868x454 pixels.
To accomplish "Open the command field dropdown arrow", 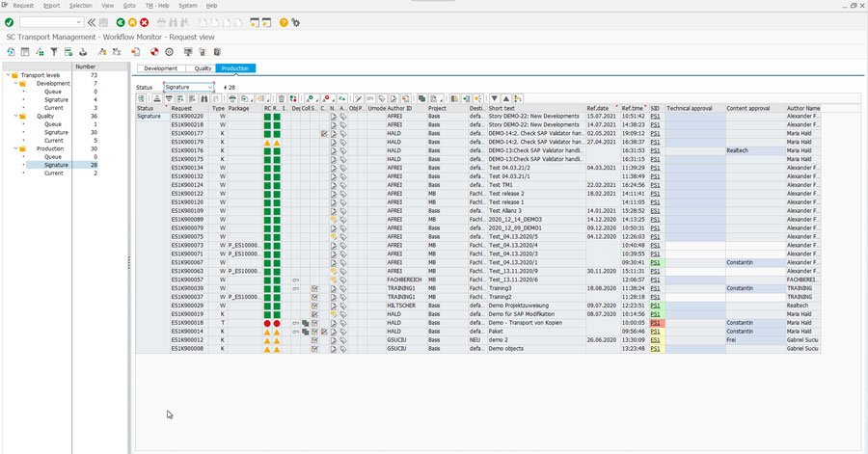I will tap(78, 21).
